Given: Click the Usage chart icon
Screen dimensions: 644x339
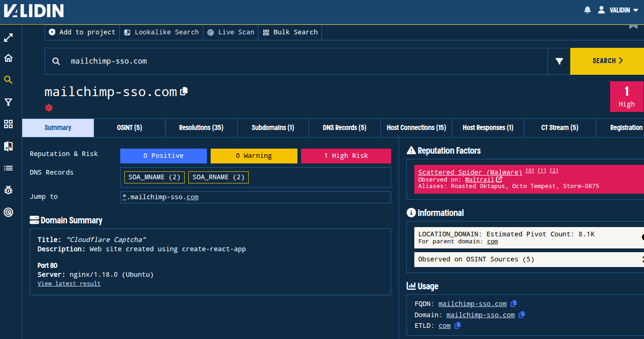Looking at the screenshot, I should point(411,286).
